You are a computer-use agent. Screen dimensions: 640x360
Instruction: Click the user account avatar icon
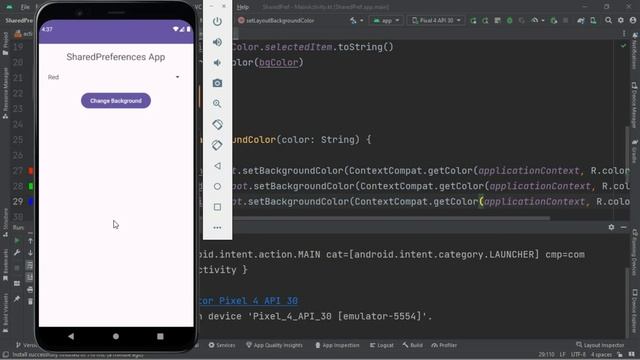[633, 20]
